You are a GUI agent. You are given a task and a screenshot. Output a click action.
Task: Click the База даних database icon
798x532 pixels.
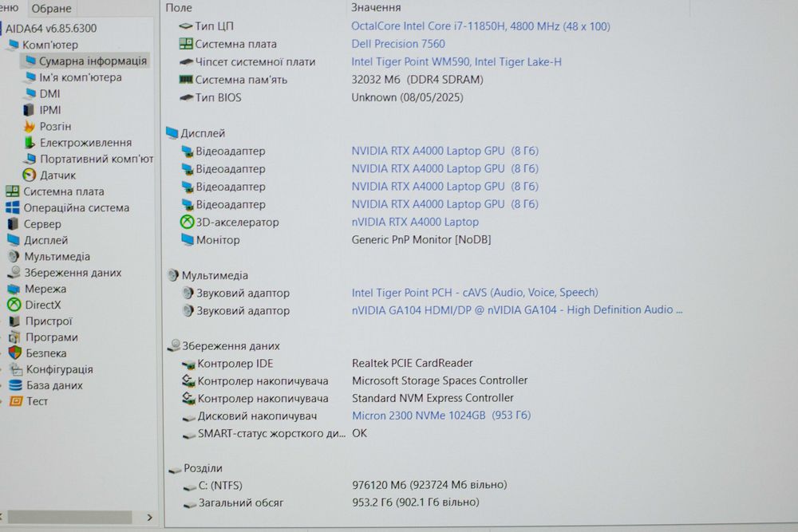tap(16, 385)
